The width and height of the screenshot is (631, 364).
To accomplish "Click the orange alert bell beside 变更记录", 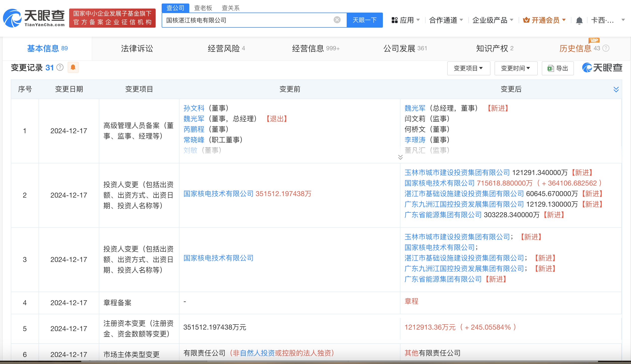I will [73, 67].
